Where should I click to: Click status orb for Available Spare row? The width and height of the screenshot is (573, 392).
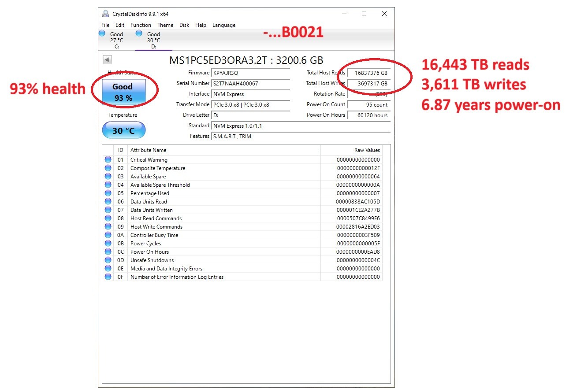108,177
